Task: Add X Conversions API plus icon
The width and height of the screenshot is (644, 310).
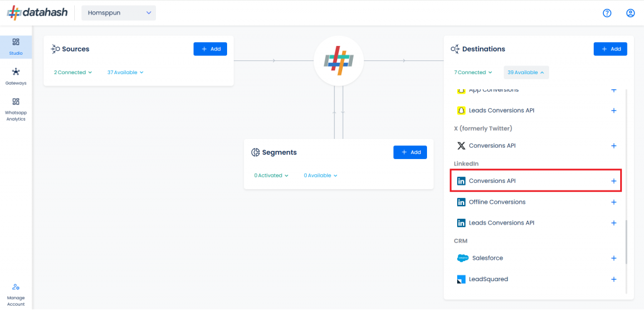Action: pyautogui.click(x=614, y=146)
